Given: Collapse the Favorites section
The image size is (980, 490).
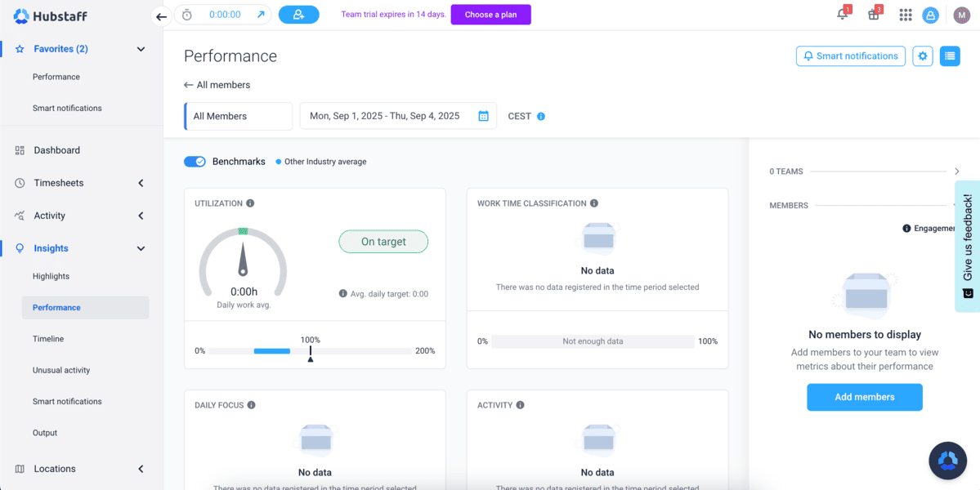Looking at the screenshot, I should (141, 49).
